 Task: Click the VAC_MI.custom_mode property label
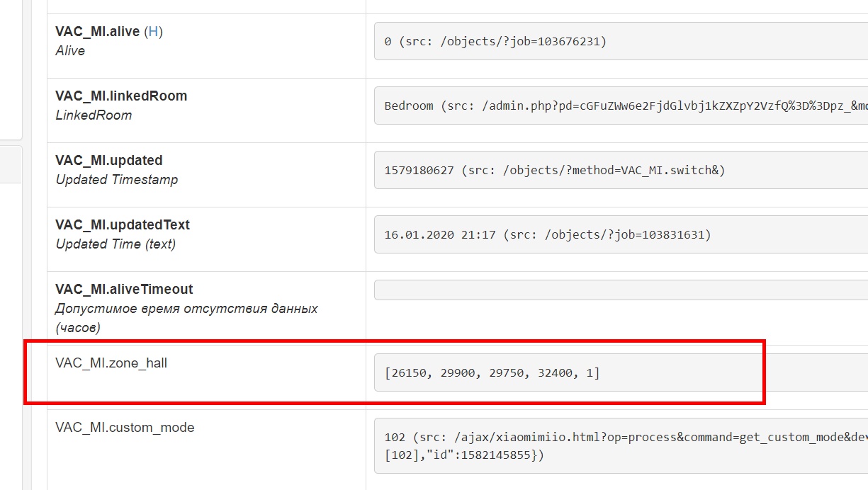125,428
